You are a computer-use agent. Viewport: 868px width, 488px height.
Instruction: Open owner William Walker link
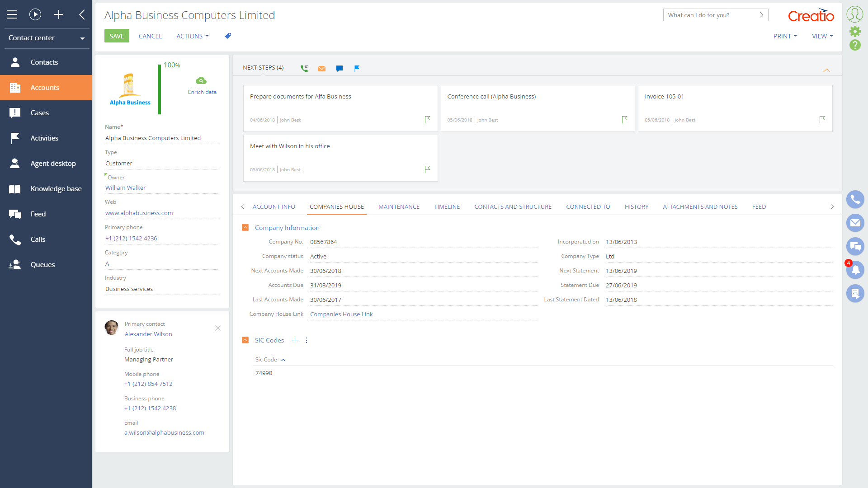pyautogui.click(x=125, y=188)
